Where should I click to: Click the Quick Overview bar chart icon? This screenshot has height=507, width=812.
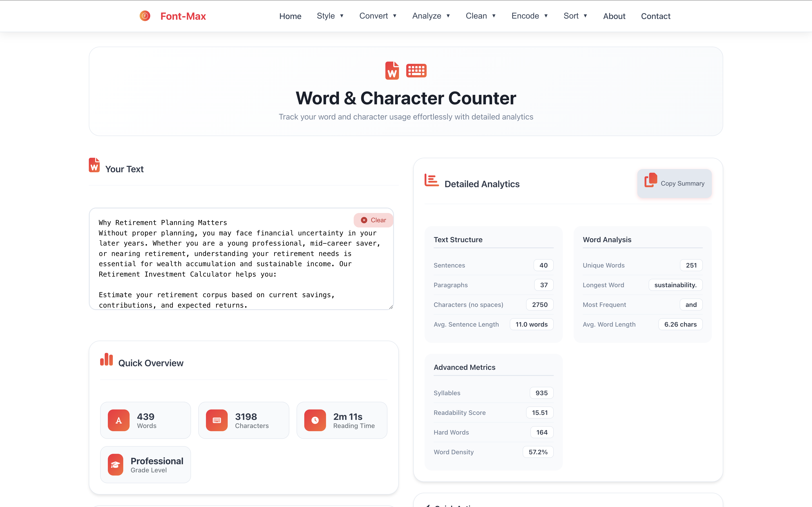tap(106, 359)
